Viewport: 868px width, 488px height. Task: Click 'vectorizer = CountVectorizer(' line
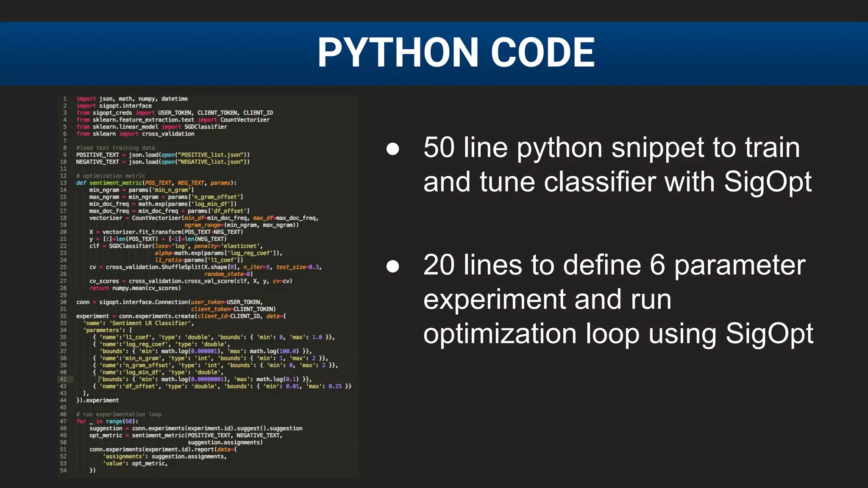pos(204,218)
